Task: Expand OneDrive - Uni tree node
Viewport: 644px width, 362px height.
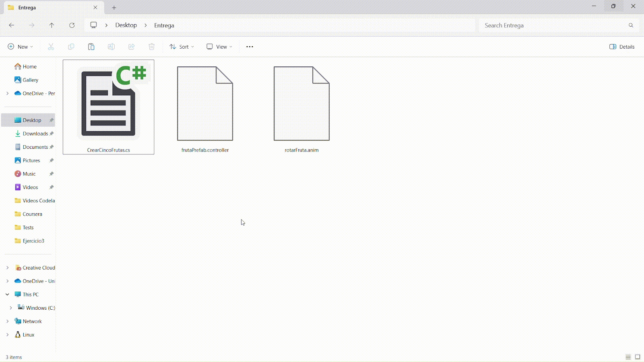Action: coord(7,281)
